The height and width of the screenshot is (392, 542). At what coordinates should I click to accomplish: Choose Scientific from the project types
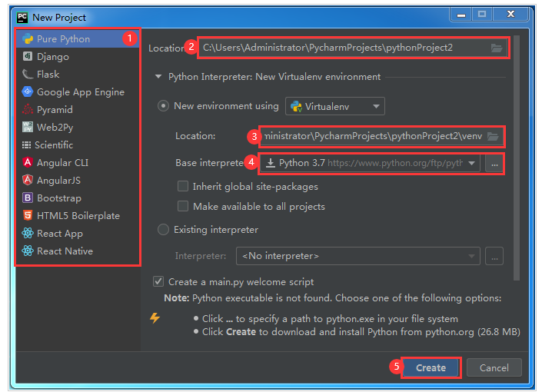tap(54, 145)
